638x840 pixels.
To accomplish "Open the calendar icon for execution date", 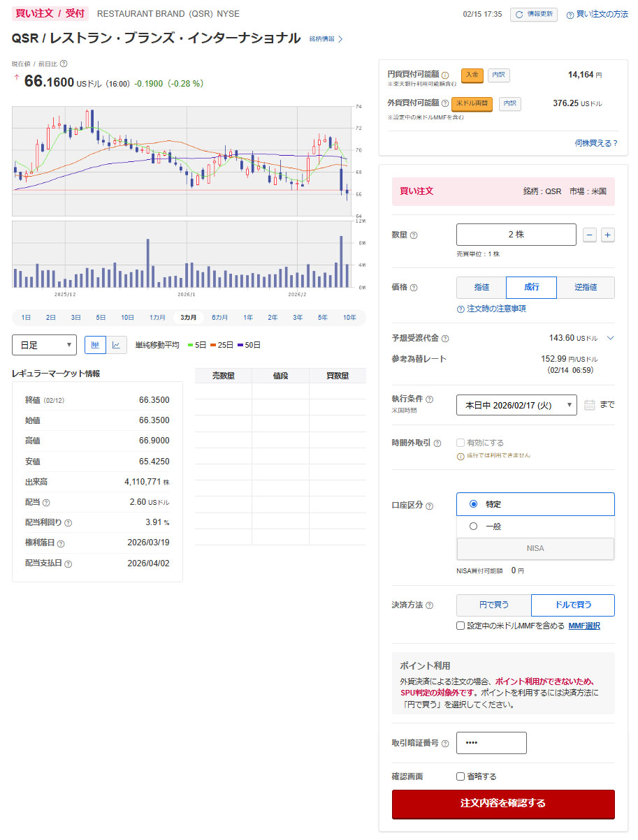I will pyautogui.click(x=589, y=405).
